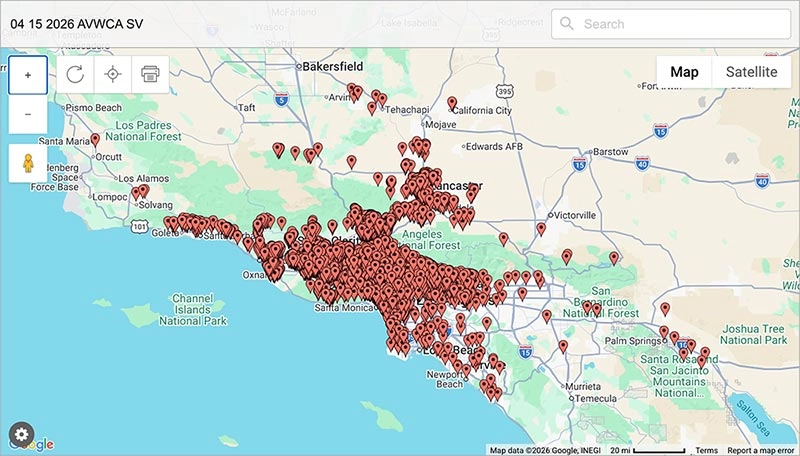Click the Google logo
800x456 pixels.
pos(32,444)
